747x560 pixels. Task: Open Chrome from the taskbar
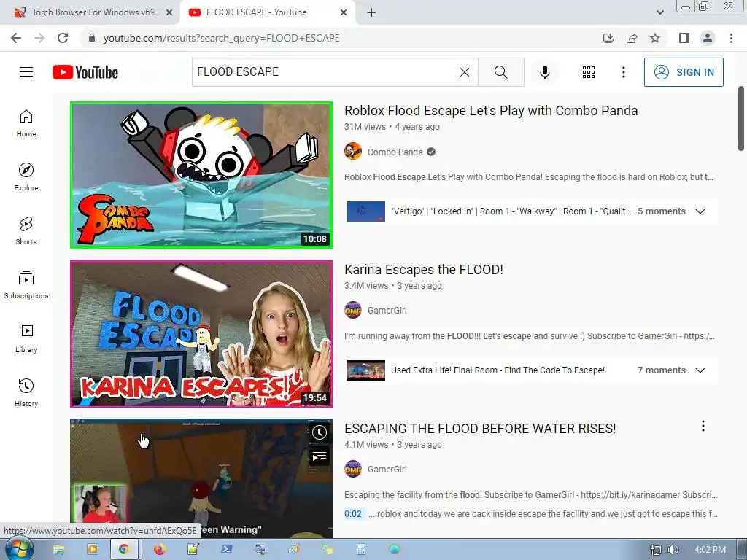click(x=124, y=549)
